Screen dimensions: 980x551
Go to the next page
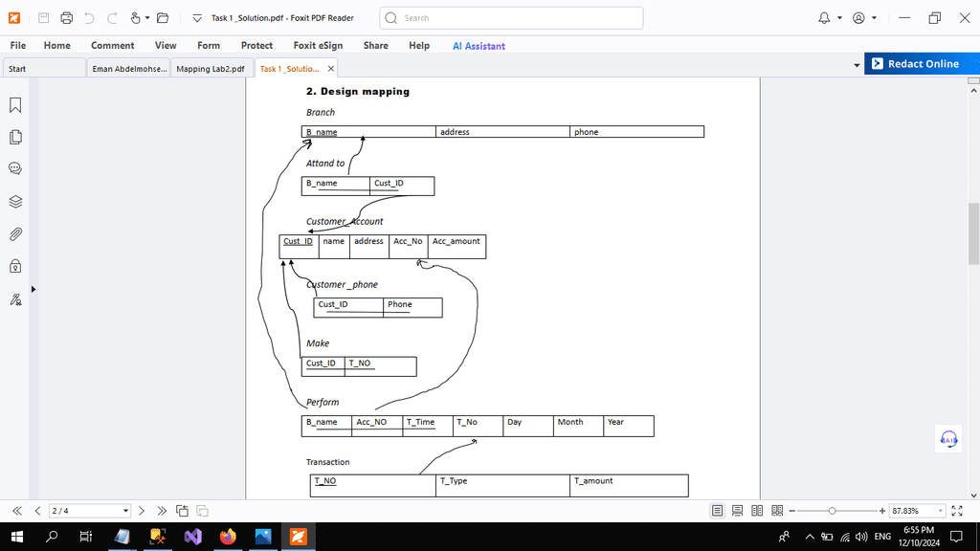click(142, 511)
